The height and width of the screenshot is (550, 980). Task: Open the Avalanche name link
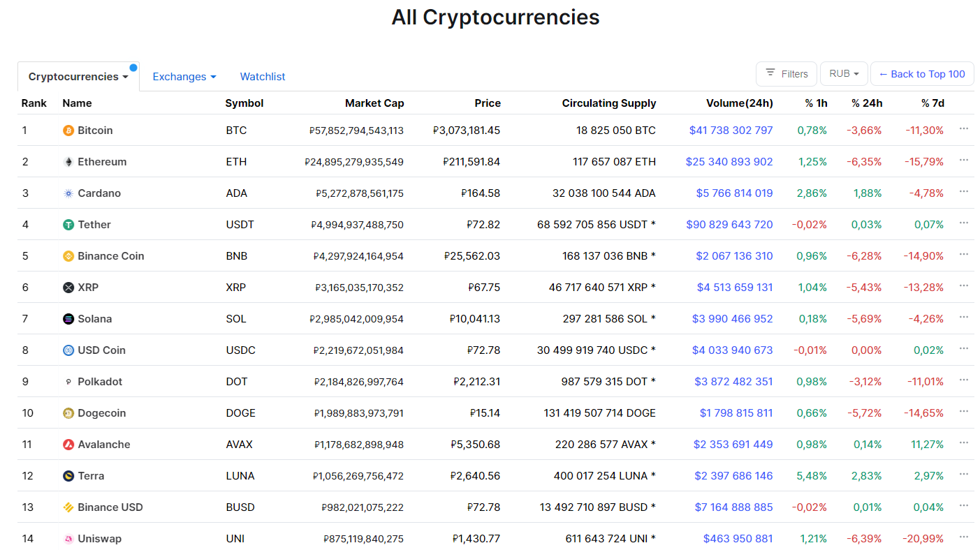(x=104, y=445)
